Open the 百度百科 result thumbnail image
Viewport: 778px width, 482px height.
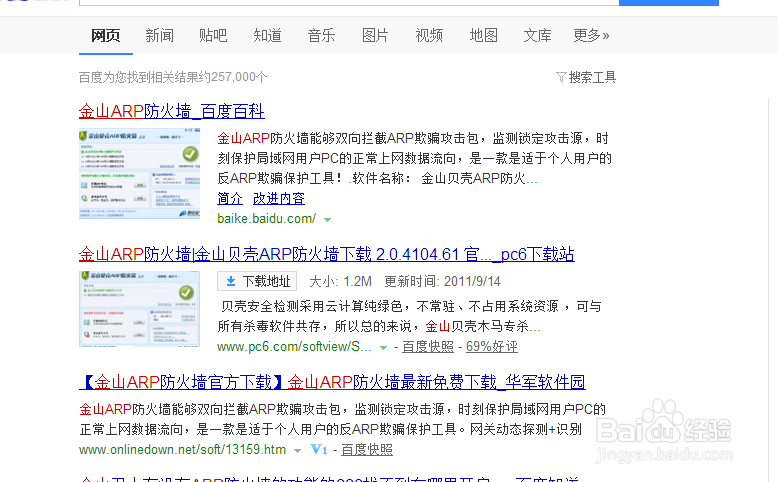tap(139, 173)
